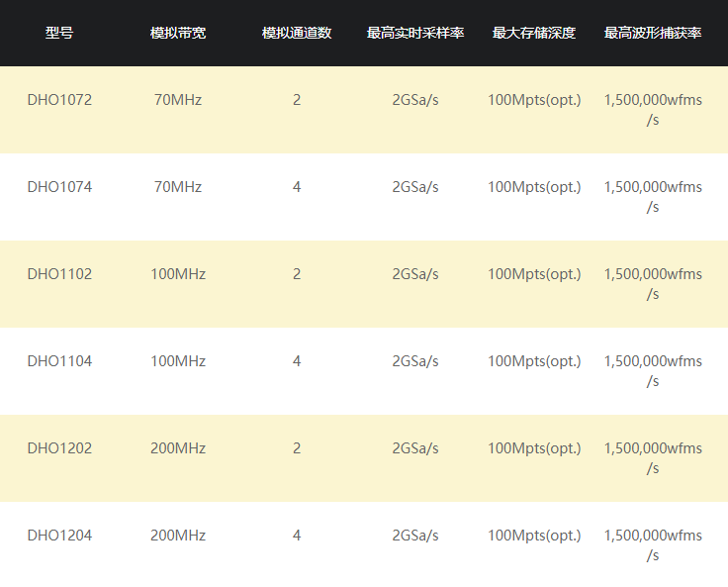
Task: Click the 最大存储深度 column header
Action: click(534, 33)
